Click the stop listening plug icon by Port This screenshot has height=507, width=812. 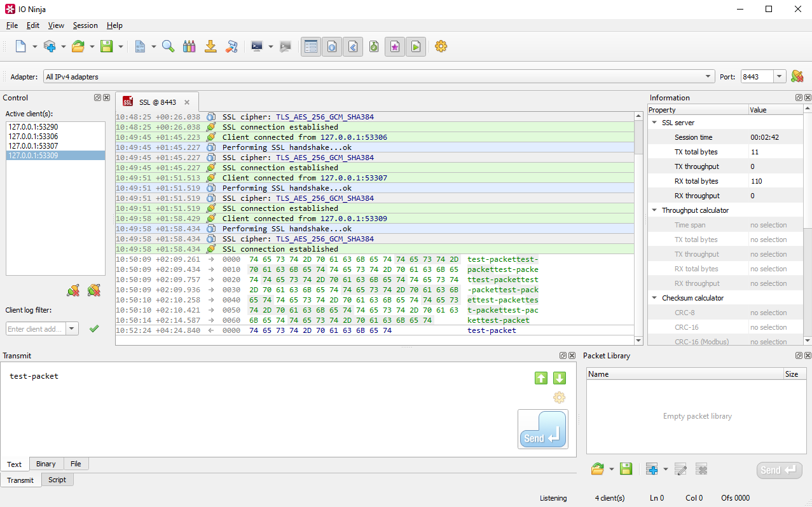797,77
